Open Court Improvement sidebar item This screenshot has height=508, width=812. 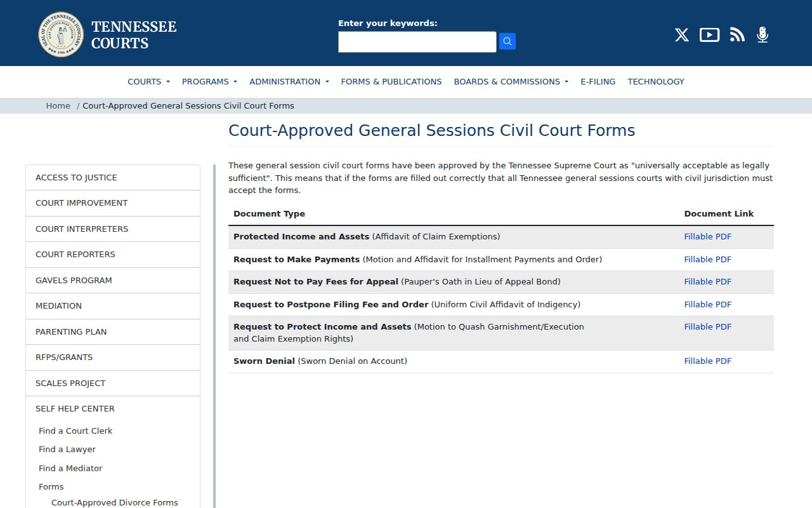[113, 203]
